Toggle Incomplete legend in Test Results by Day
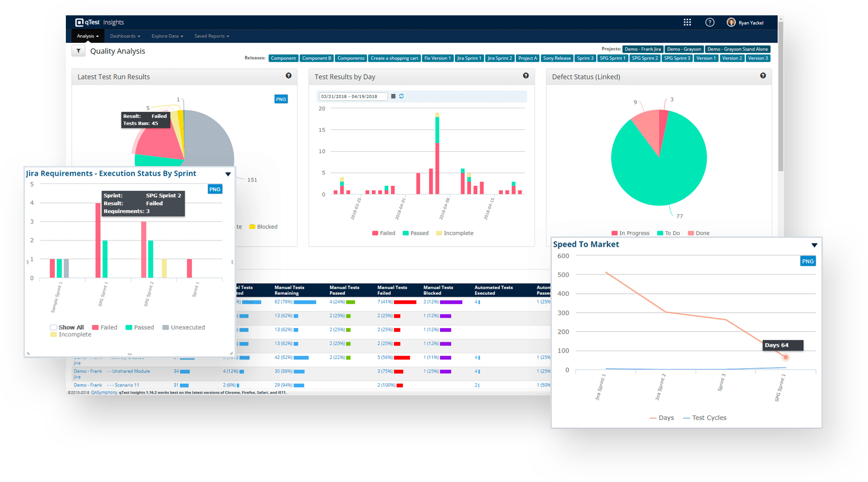Viewport: 868px width, 482px height. click(x=455, y=233)
